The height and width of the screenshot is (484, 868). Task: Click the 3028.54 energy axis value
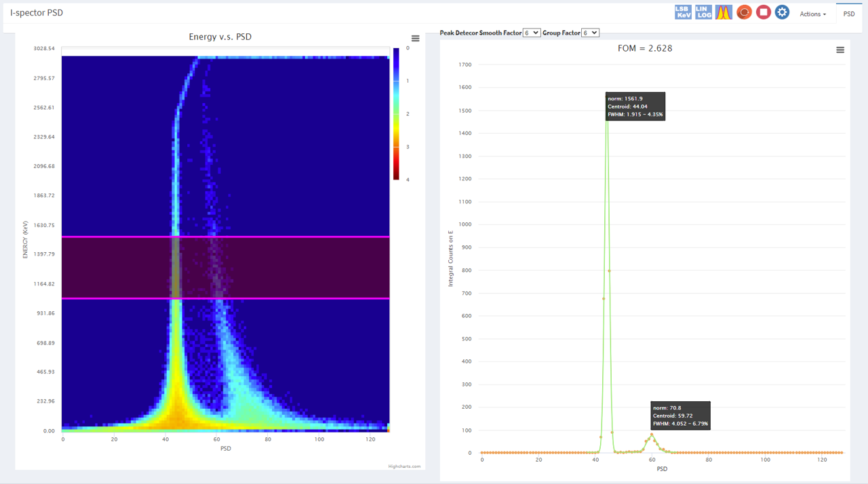coord(45,49)
